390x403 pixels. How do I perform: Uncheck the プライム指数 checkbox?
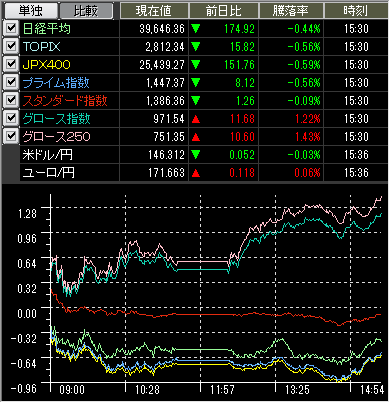click(x=11, y=82)
